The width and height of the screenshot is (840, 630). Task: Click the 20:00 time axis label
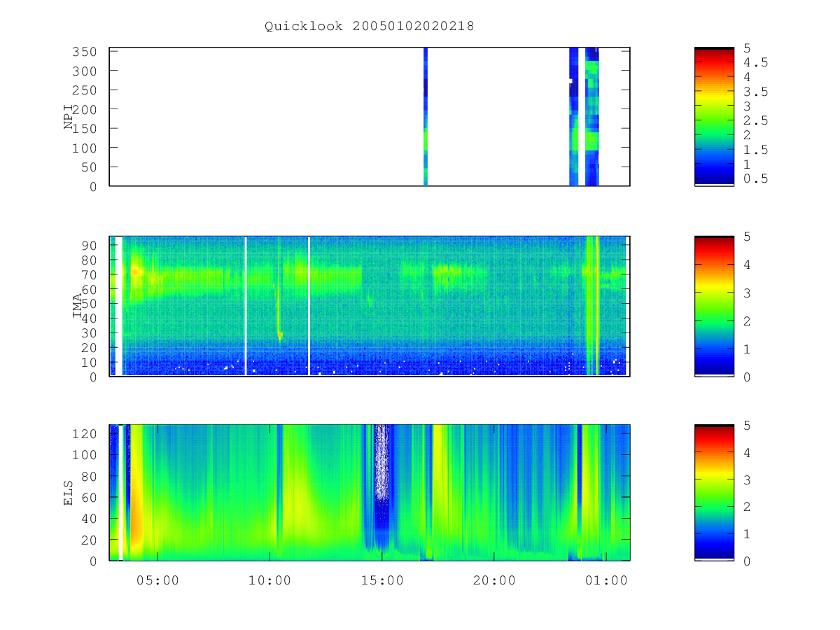(494, 580)
